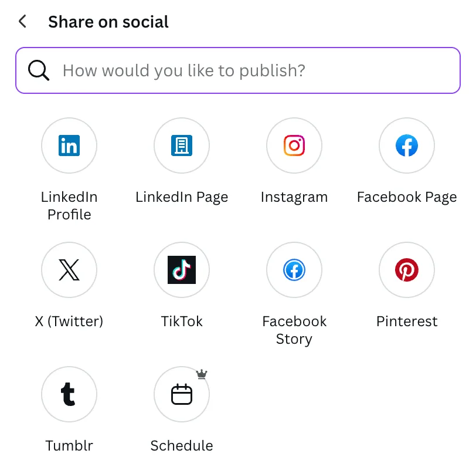Image resolution: width=476 pixels, height=467 pixels.
Task: Open the Instagram sharing option
Action: [x=294, y=145]
